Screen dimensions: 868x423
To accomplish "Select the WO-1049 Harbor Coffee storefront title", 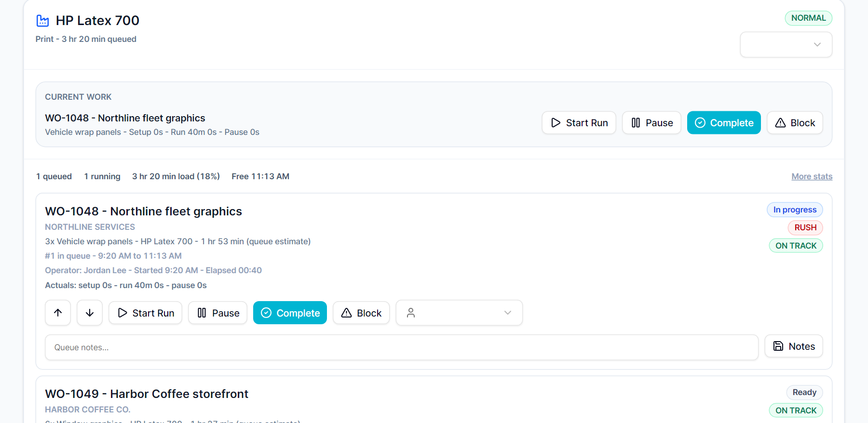I will tap(147, 394).
